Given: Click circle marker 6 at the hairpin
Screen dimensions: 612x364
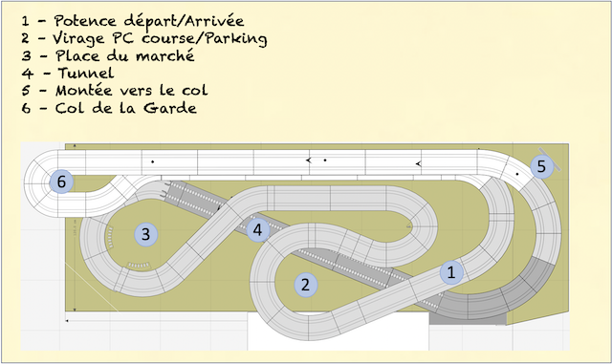Looking at the screenshot, I should click(61, 182).
